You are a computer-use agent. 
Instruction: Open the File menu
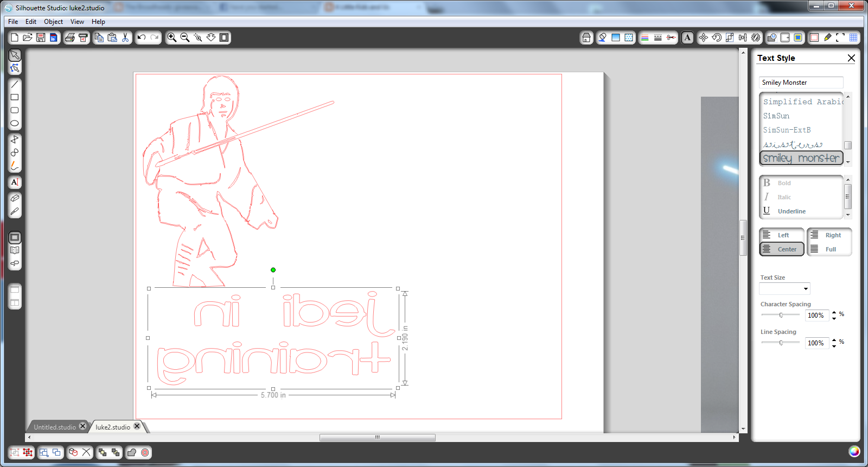tap(13, 22)
